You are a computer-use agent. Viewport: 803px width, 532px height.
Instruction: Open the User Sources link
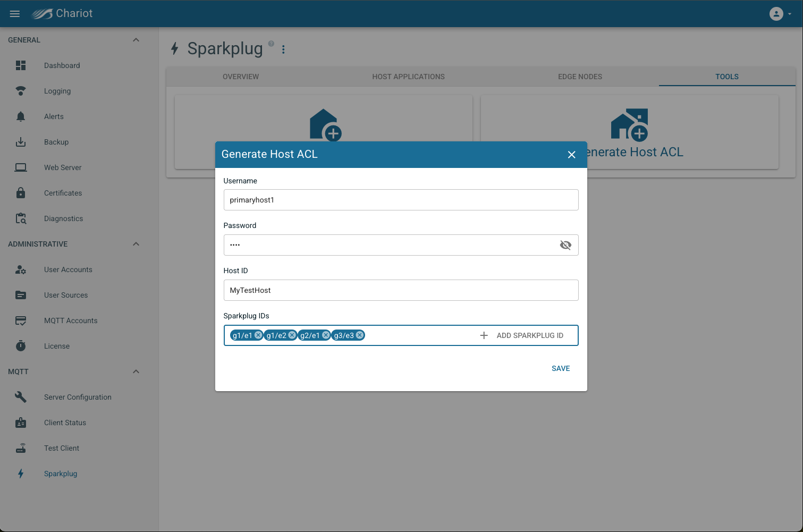point(66,295)
